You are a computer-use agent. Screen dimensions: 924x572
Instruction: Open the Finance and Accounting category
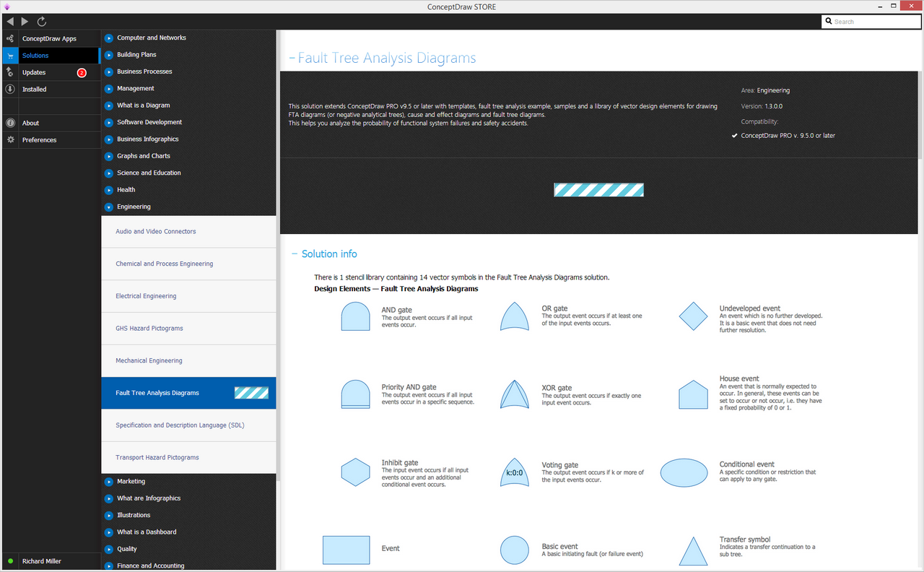click(x=151, y=565)
